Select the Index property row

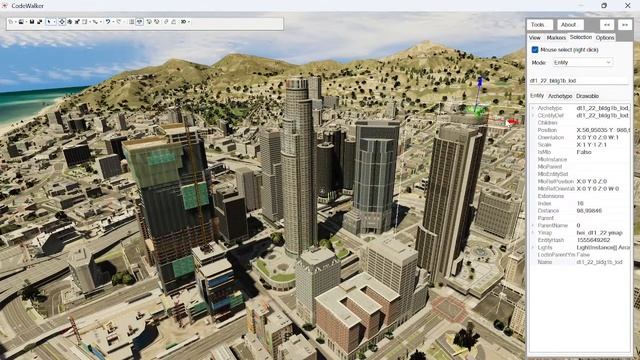pyautogui.click(x=580, y=203)
